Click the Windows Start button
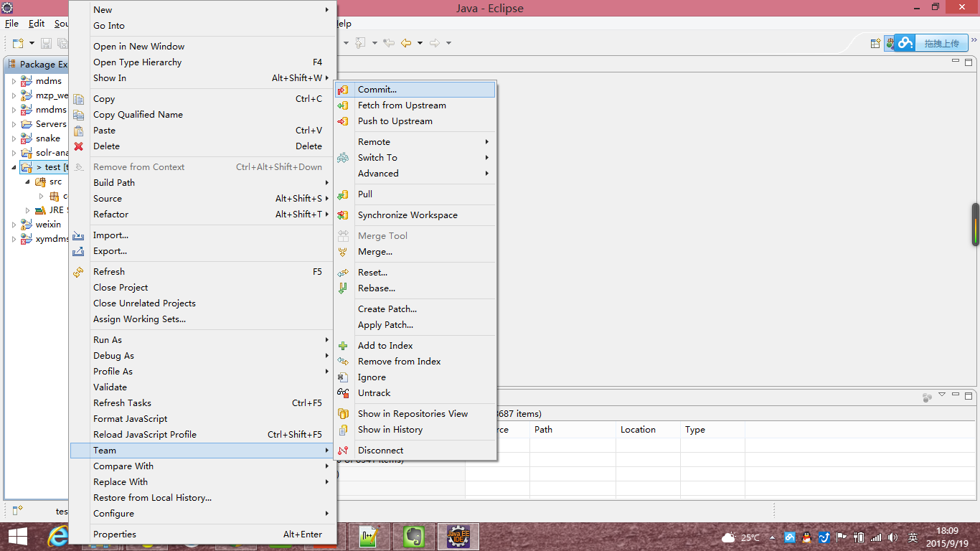 pyautogui.click(x=17, y=537)
